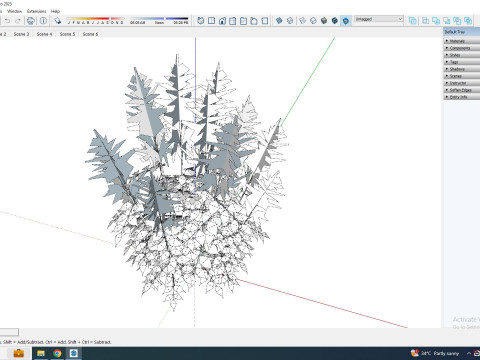Switch to Iso view icon

[200, 21]
